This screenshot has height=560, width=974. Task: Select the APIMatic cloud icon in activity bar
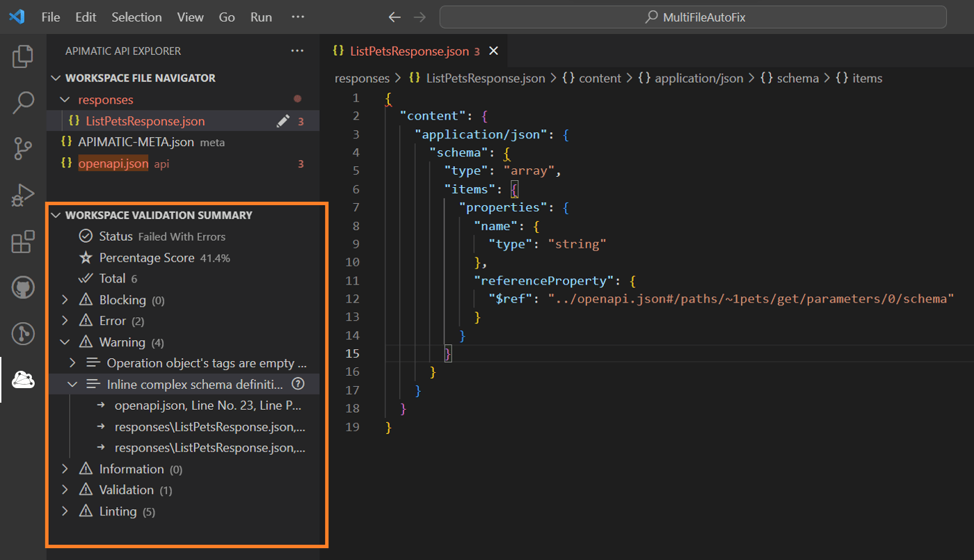23,380
